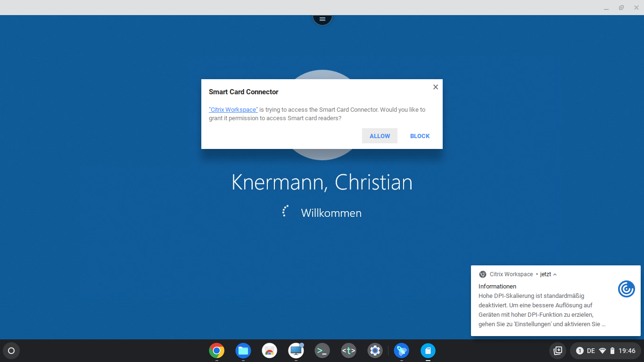The image size is (644, 362).
Task: Open the ChromeOS launcher circle
Action: tap(11, 351)
